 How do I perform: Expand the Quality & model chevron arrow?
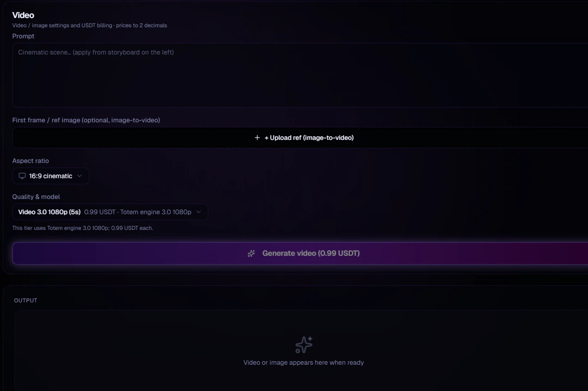[199, 212]
